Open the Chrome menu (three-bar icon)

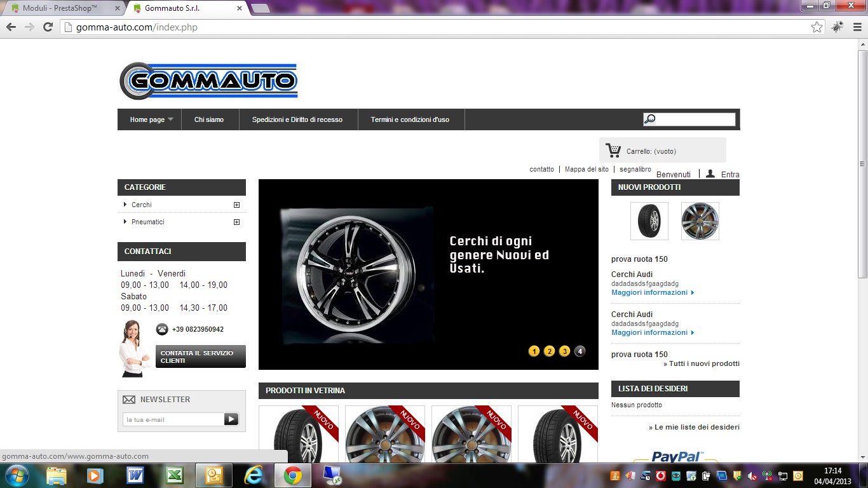coord(857,27)
